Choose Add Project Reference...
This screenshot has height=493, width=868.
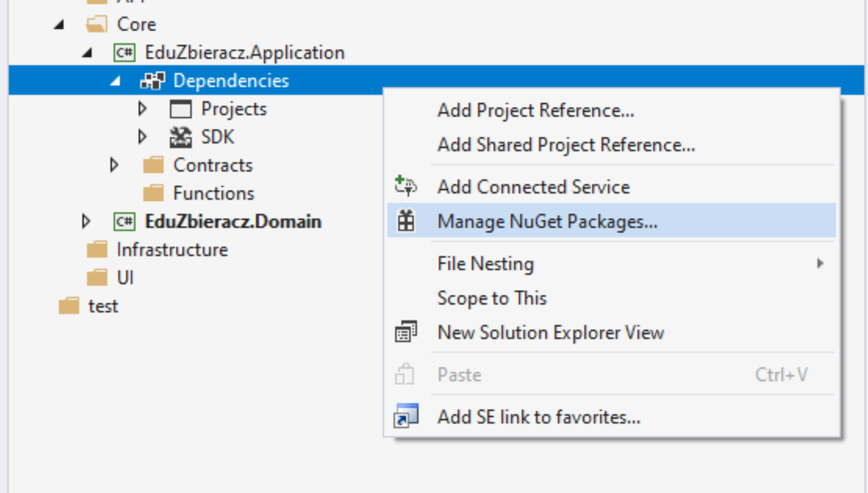tap(612, 111)
